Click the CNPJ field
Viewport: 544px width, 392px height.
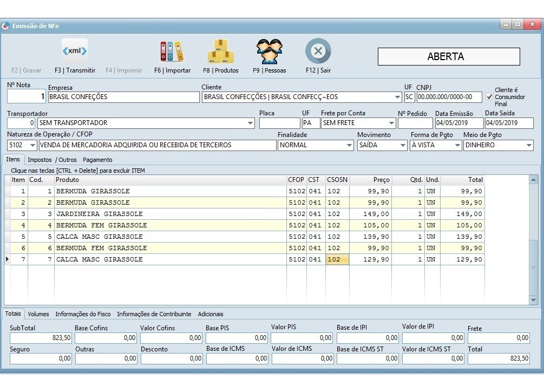coord(449,97)
